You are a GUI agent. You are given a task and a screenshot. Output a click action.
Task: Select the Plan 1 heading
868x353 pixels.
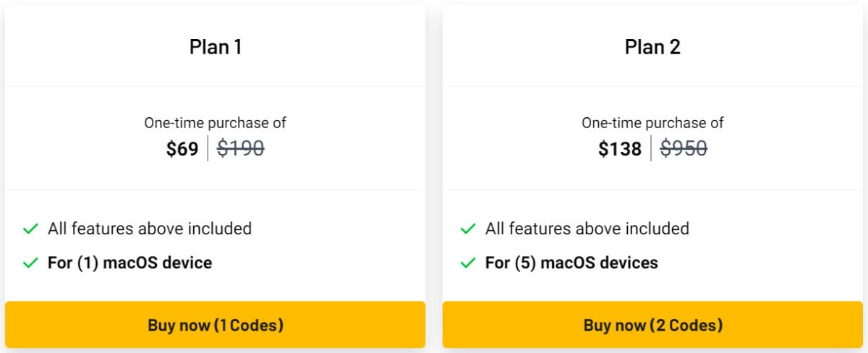coord(216,47)
